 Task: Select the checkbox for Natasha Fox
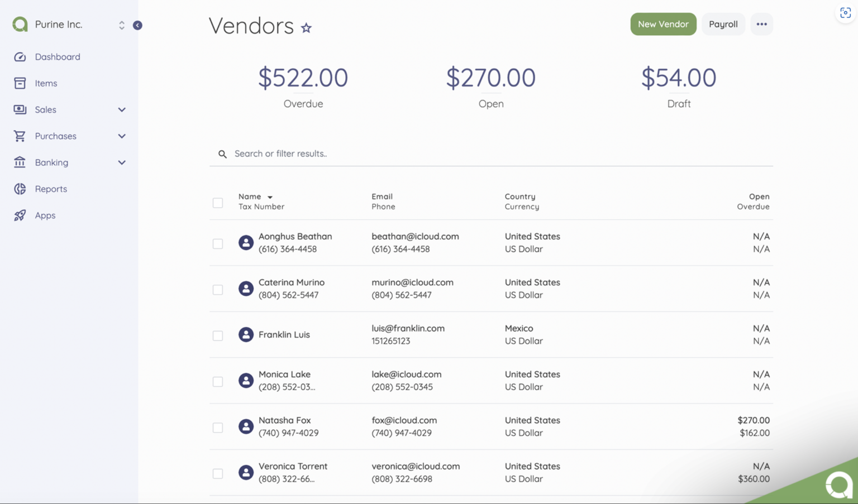coord(218,427)
